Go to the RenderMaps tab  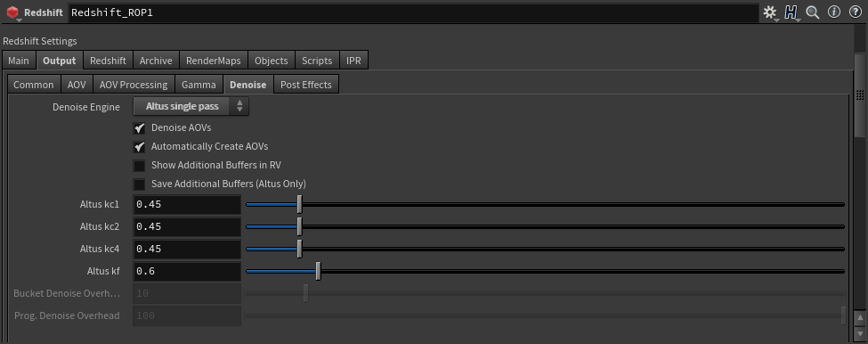(213, 61)
